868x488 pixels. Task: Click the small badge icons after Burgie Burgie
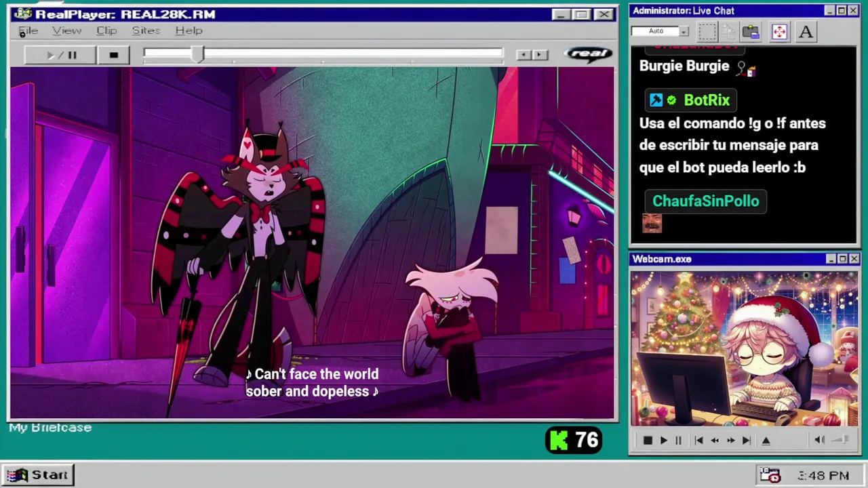coord(746,68)
